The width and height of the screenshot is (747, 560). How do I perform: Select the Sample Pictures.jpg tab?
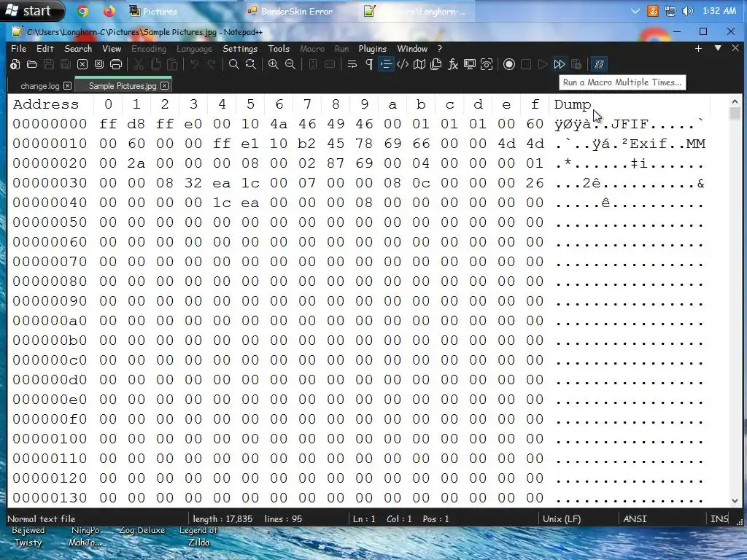coord(123,86)
